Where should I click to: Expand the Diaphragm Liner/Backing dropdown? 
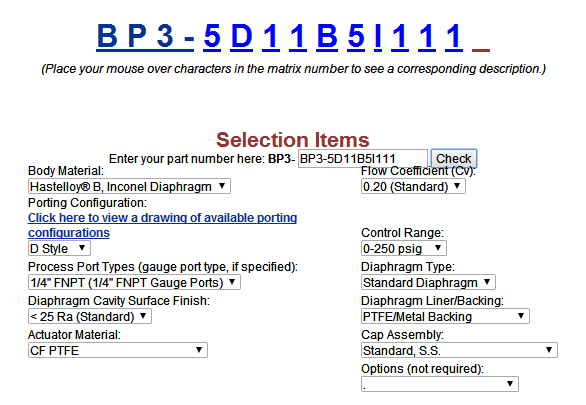coord(445,316)
